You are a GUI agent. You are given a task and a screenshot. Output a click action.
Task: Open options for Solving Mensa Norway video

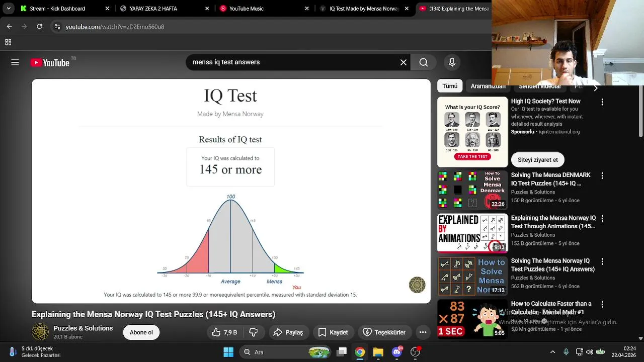click(x=602, y=262)
